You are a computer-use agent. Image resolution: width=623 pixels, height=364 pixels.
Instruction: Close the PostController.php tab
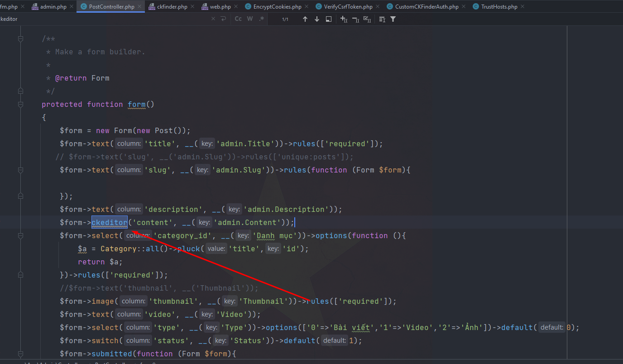(x=139, y=7)
